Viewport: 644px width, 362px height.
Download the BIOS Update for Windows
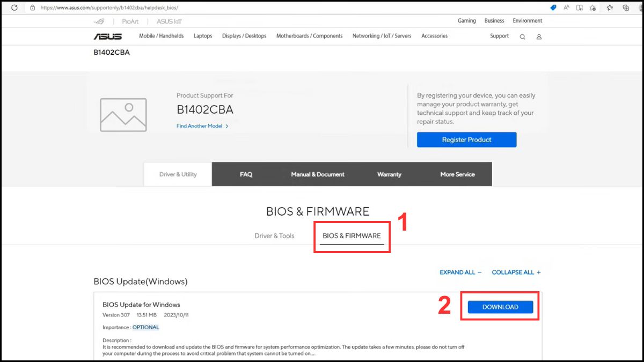click(500, 307)
